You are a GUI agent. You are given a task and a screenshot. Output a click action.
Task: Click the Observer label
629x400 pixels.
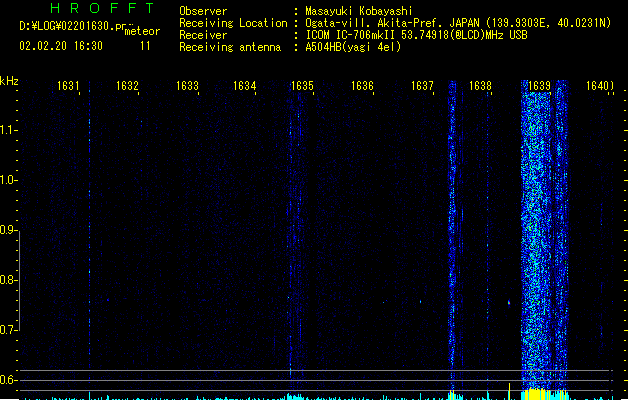pyautogui.click(x=203, y=11)
